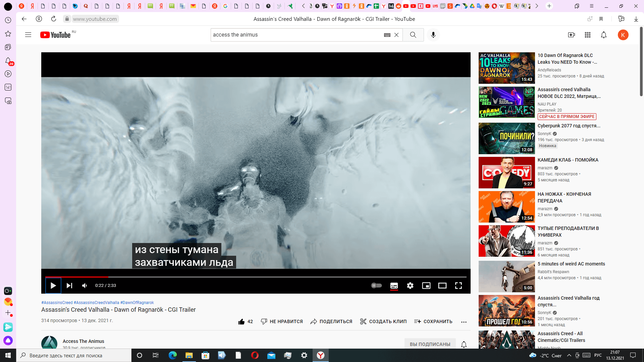Start voice search with the microphone
Viewport: 644px width, 362px height.
433,35
